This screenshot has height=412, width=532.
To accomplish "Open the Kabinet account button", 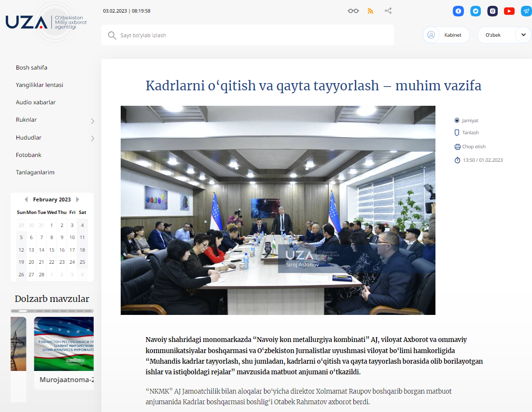I will coord(446,35).
